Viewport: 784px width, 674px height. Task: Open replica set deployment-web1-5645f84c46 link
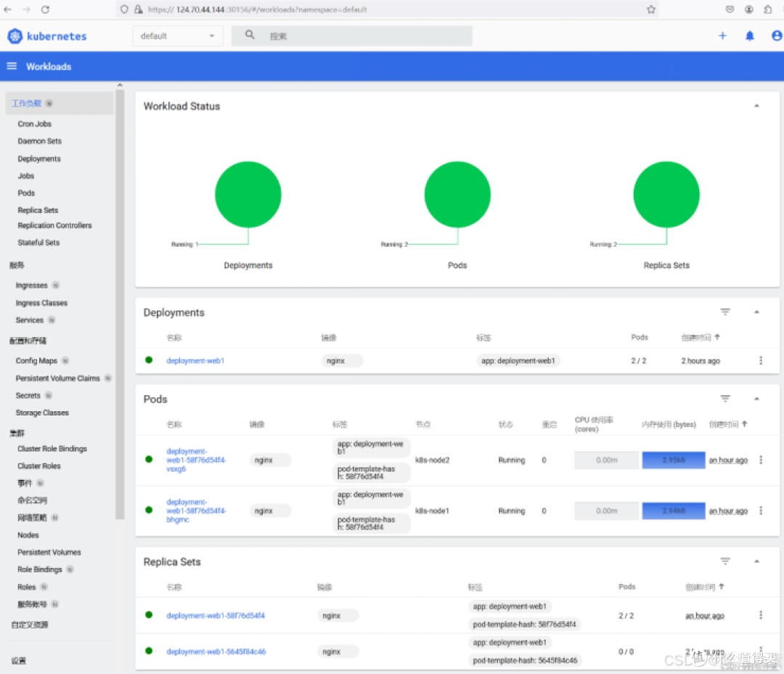[216, 651]
